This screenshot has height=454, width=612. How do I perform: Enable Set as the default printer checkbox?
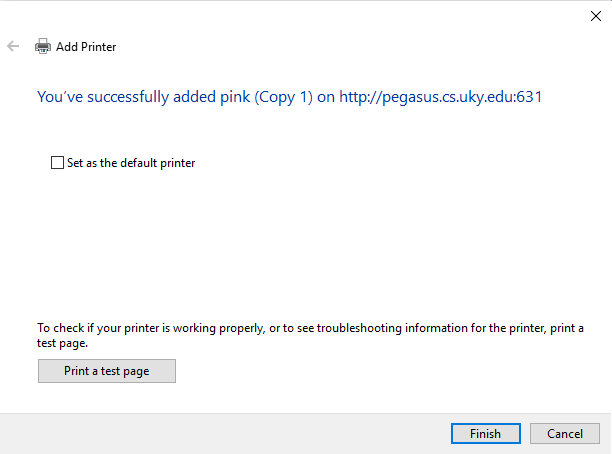click(57, 162)
